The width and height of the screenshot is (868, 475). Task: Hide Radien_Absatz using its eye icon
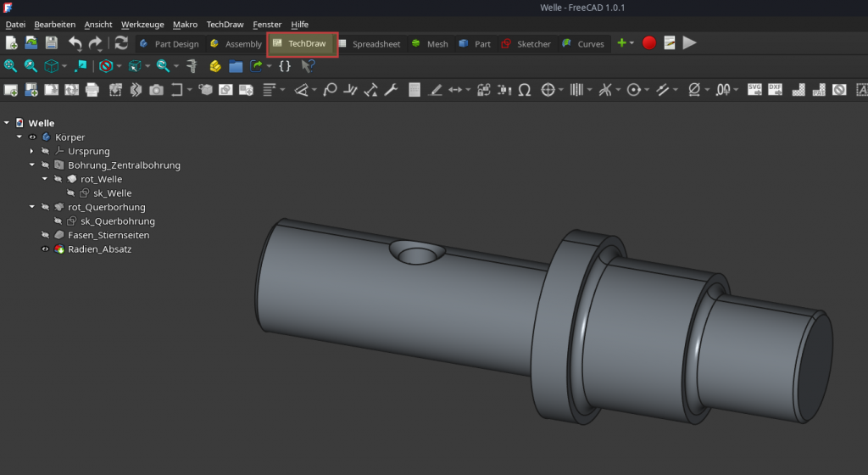point(45,249)
